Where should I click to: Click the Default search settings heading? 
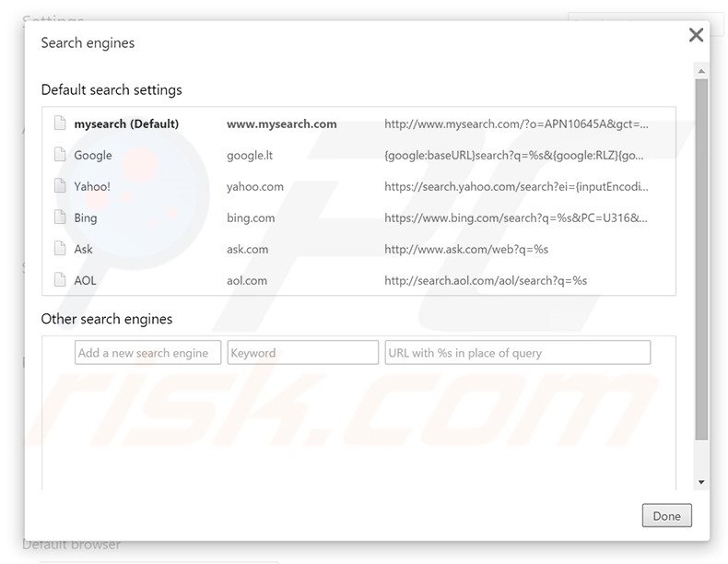(x=112, y=89)
